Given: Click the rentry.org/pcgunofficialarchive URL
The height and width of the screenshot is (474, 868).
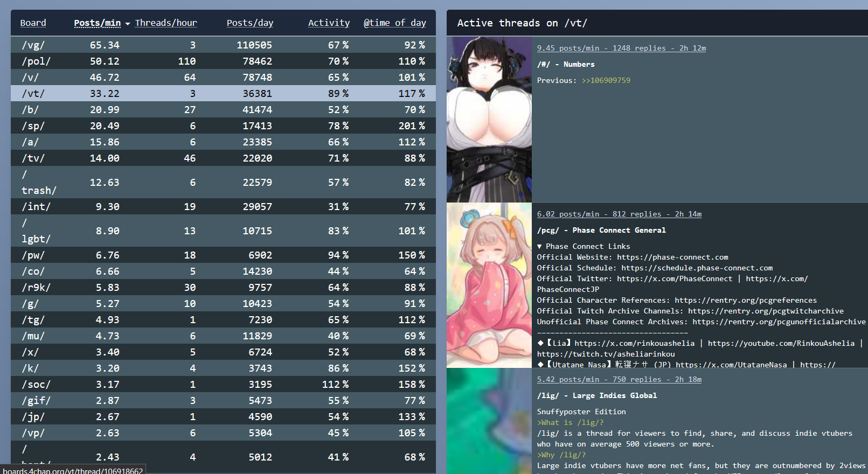Looking at the screenshot, I should pos(779,322).
